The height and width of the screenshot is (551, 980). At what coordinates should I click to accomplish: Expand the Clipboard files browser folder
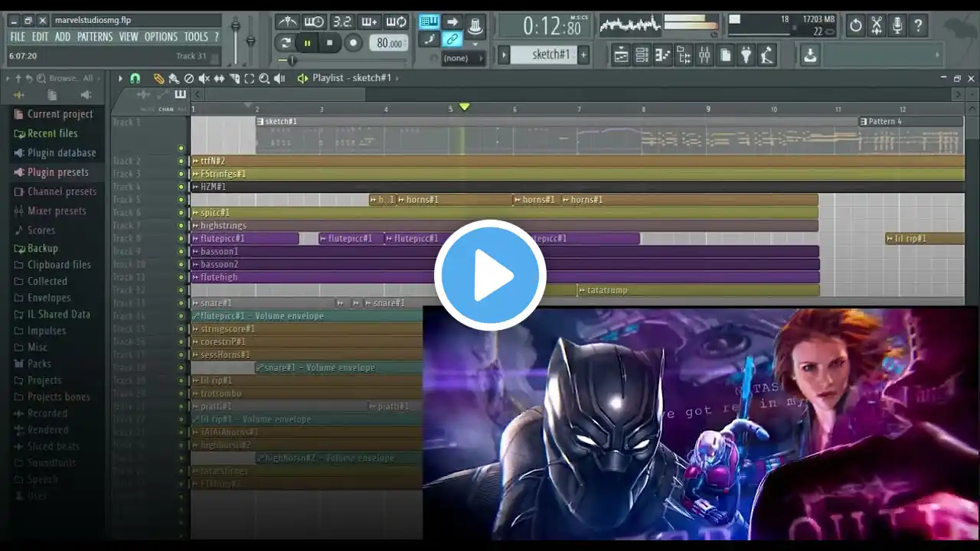coord(53,265)
